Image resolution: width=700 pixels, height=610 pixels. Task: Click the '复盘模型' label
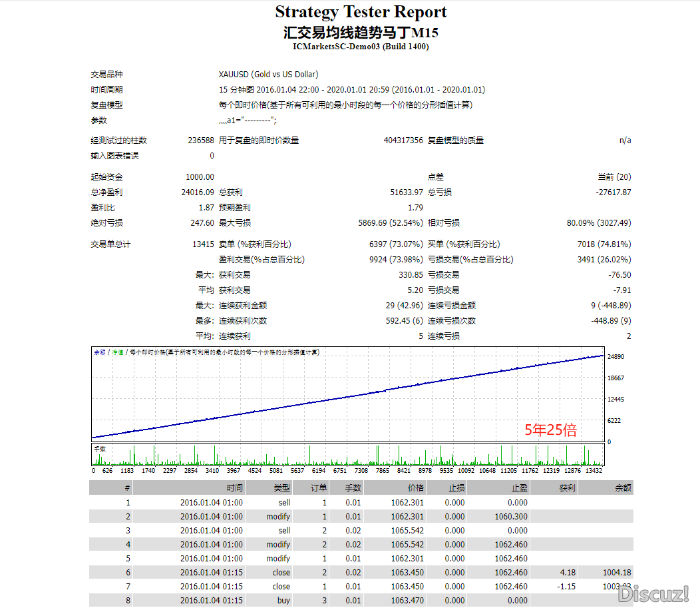(x=106, y=105)
